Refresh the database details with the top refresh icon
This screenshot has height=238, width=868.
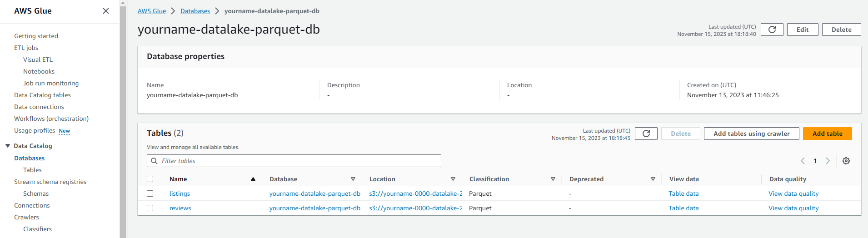pyautogui.click(x=772, y=30)
